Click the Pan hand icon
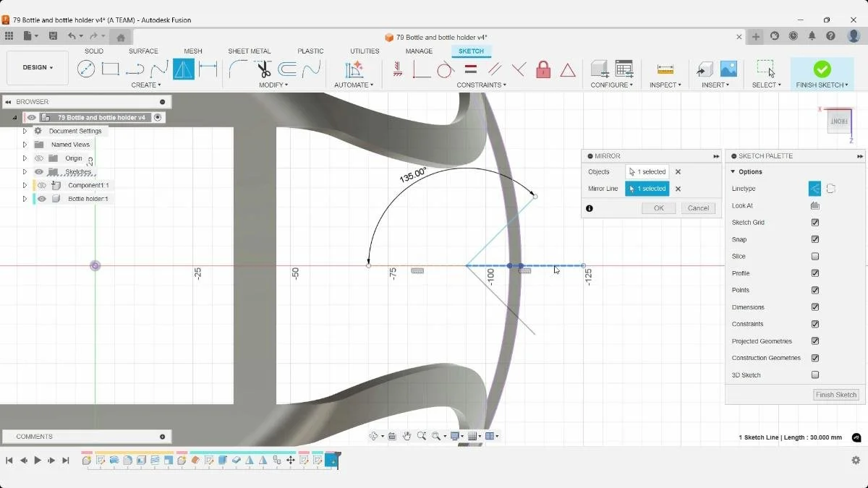 pos(407,436)
